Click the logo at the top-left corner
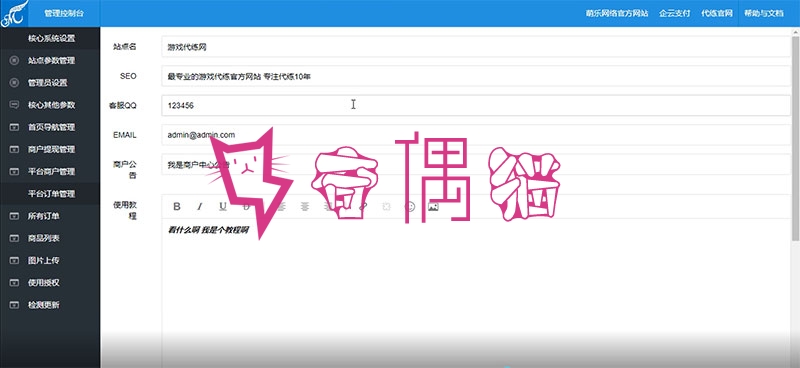Image resolution: width=800 pixels, height=368 pixels. pos(14,13)
